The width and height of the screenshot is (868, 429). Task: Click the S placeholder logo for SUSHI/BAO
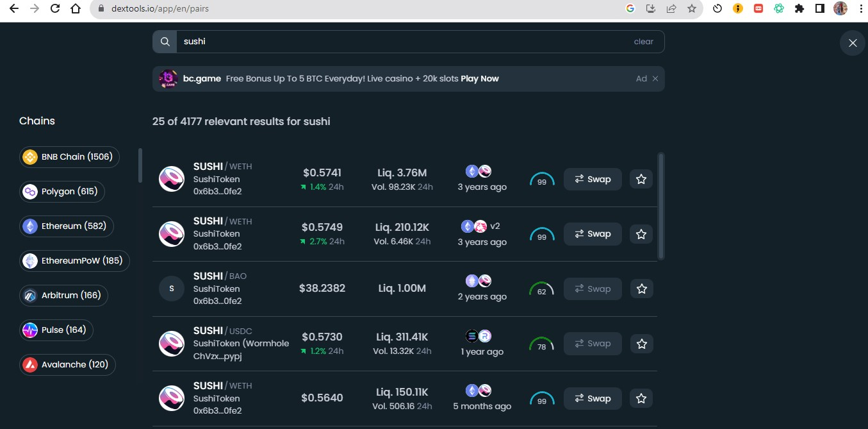tap(171, 289)
